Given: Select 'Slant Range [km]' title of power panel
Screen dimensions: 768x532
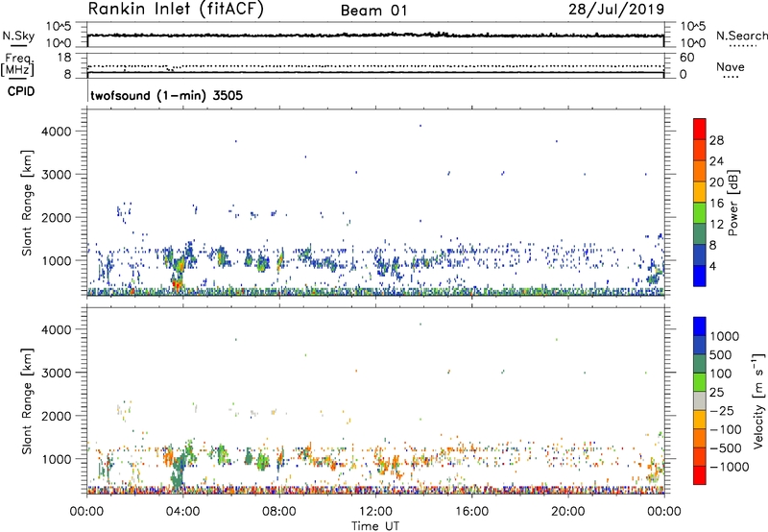Looking at the screenshot, I should click(x=27, y=203).
